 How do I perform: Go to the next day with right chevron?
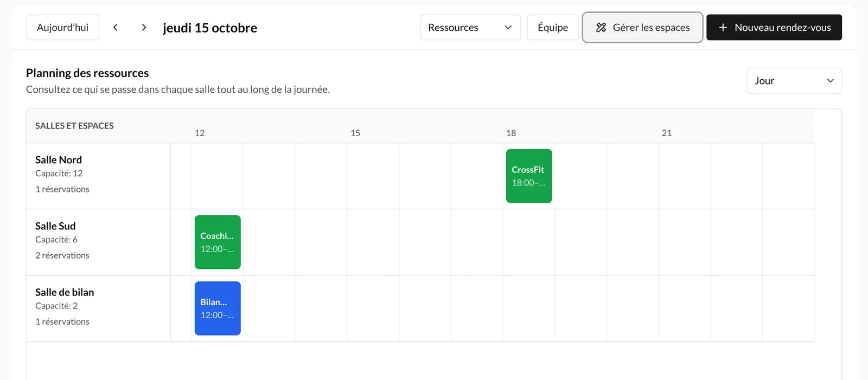coord(144,28)
